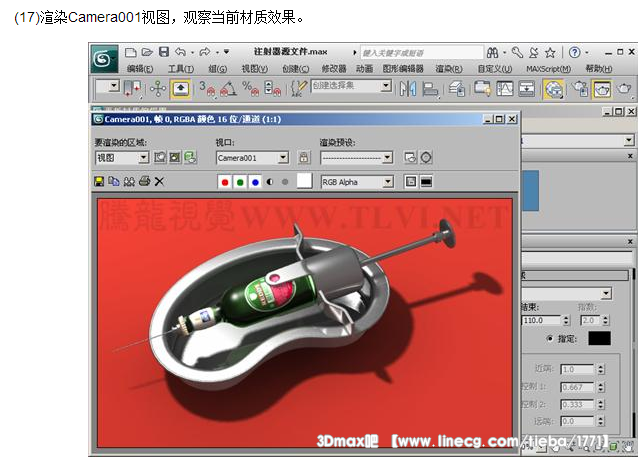Open the Material Editor icon

pos(553,89)
